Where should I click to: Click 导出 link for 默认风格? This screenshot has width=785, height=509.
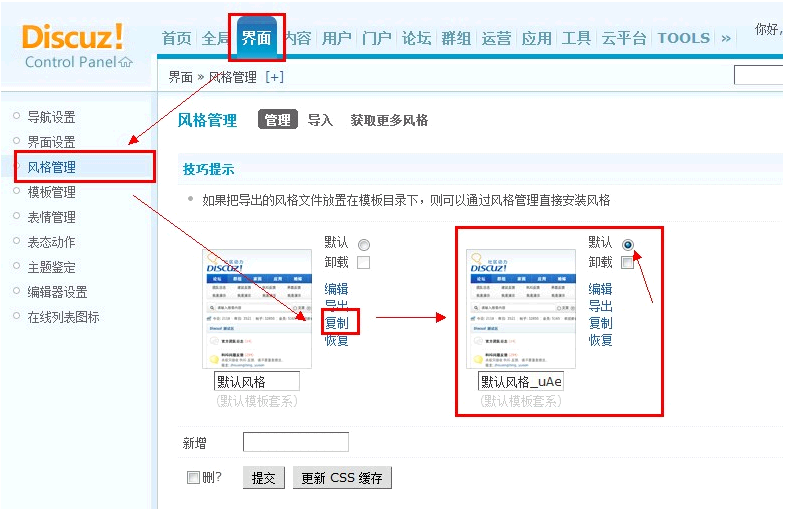click(336, 306)
